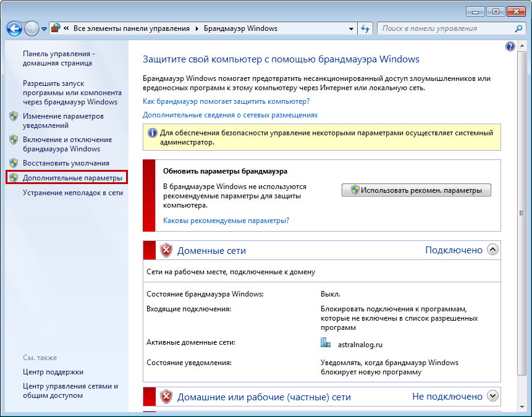This screenshot has height=417, width=532.
Task: Click the firewall icon in address bar
Action: [x=56, y=28]
